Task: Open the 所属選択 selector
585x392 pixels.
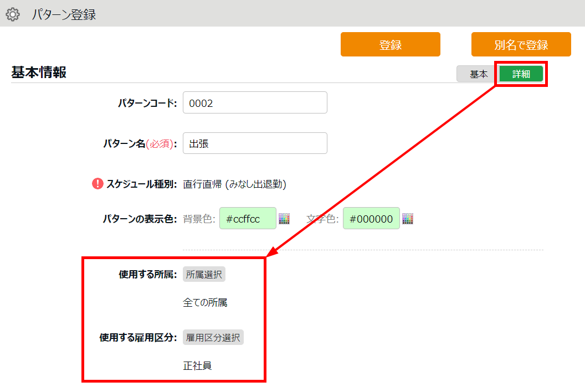Action: click(x=204, y=275)
